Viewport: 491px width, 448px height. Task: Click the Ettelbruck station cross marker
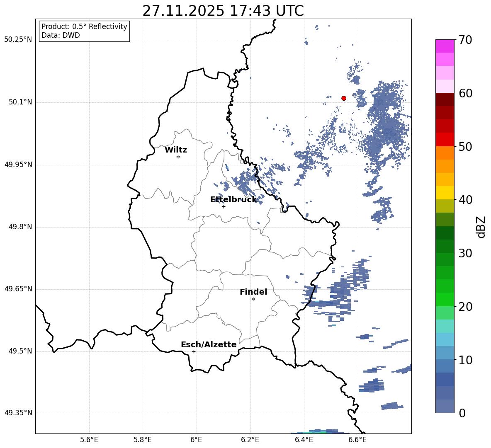point(224,206)
